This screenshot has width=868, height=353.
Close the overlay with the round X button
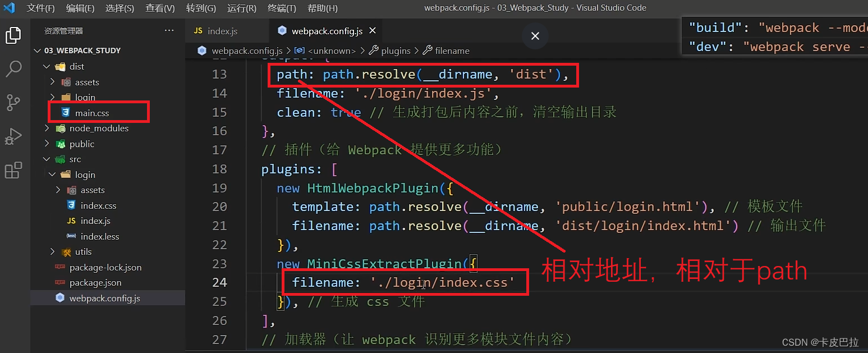[x=535, y=36]
